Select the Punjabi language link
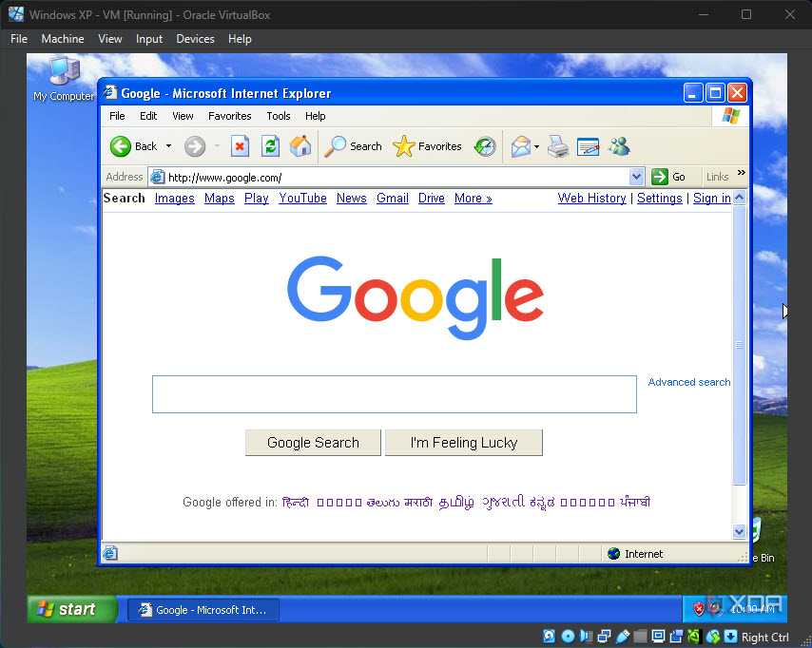Screen dimensions: 812x648 tap(635, 502)
